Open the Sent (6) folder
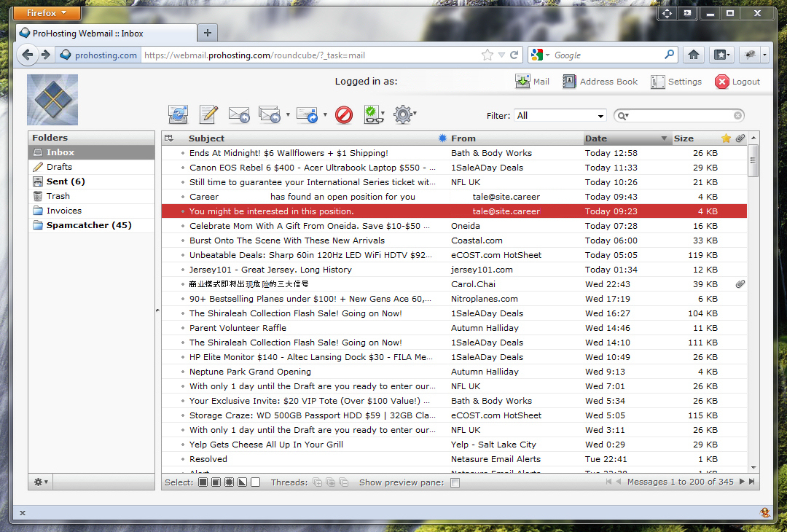787x532 pixels. click(91, 181)
